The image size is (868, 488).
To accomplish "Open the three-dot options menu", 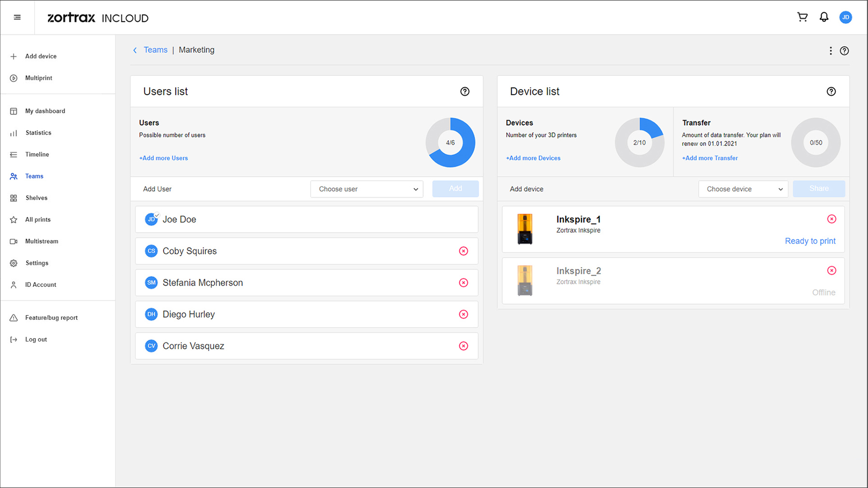I will (830, 51).
